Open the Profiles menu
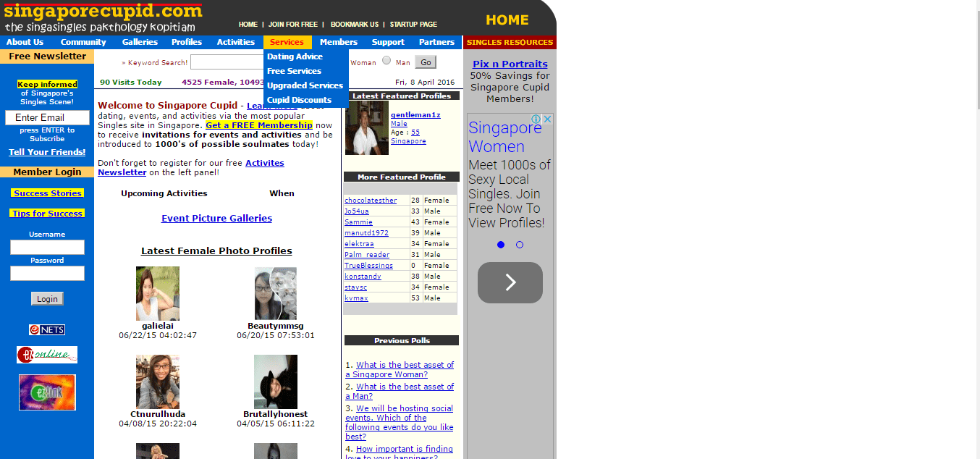 point(187,42)
